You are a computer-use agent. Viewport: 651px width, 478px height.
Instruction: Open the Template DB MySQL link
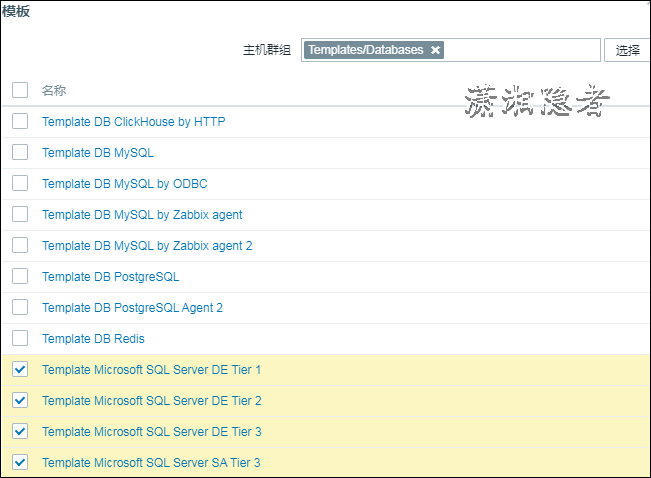point(98,153)
